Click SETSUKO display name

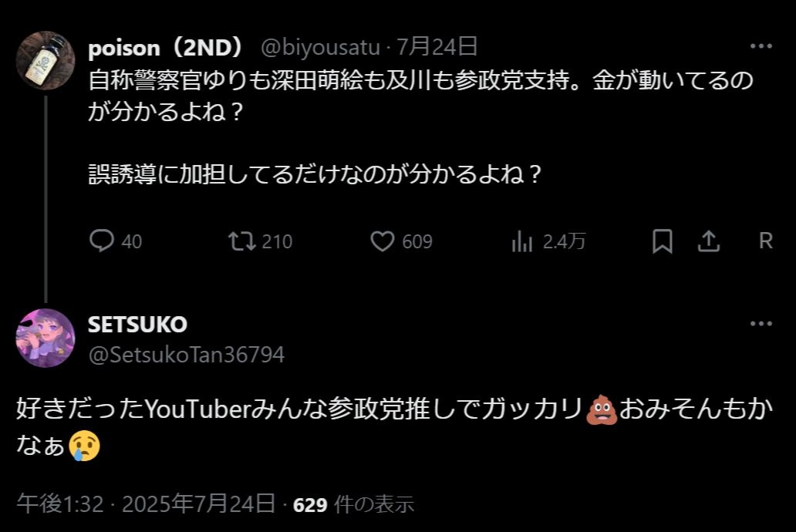tap(137, 325)
